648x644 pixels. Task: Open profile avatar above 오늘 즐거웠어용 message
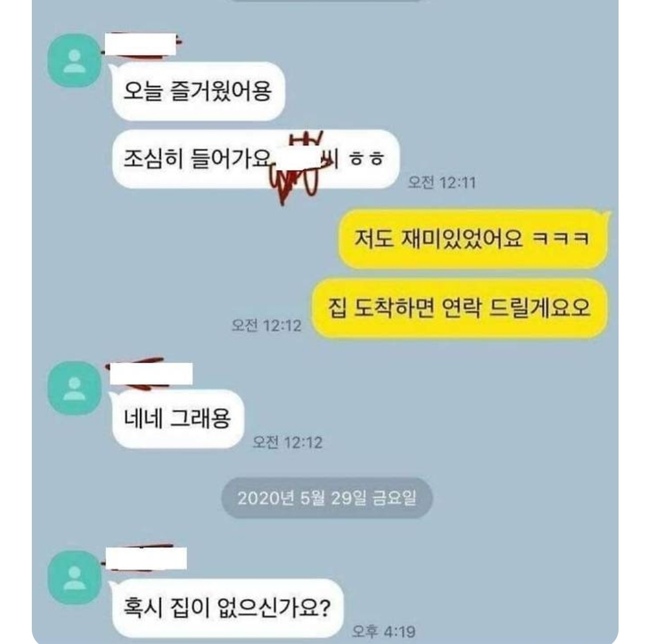(x=74, y=61)
